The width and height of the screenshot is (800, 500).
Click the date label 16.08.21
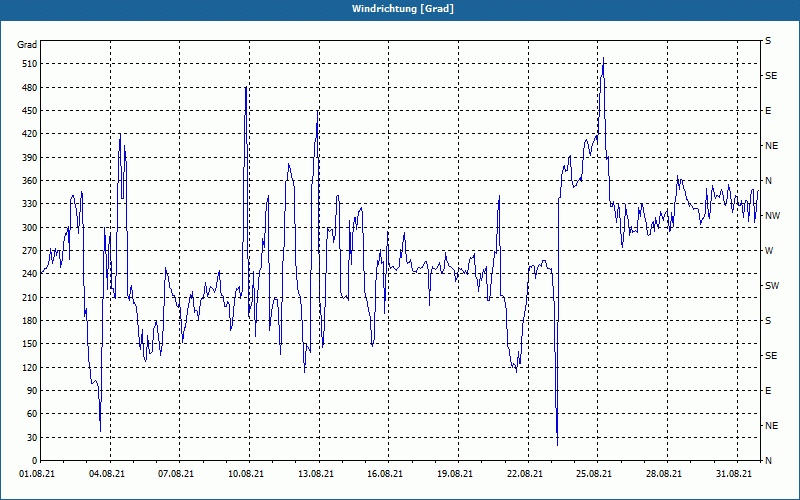tap(385, 474)
